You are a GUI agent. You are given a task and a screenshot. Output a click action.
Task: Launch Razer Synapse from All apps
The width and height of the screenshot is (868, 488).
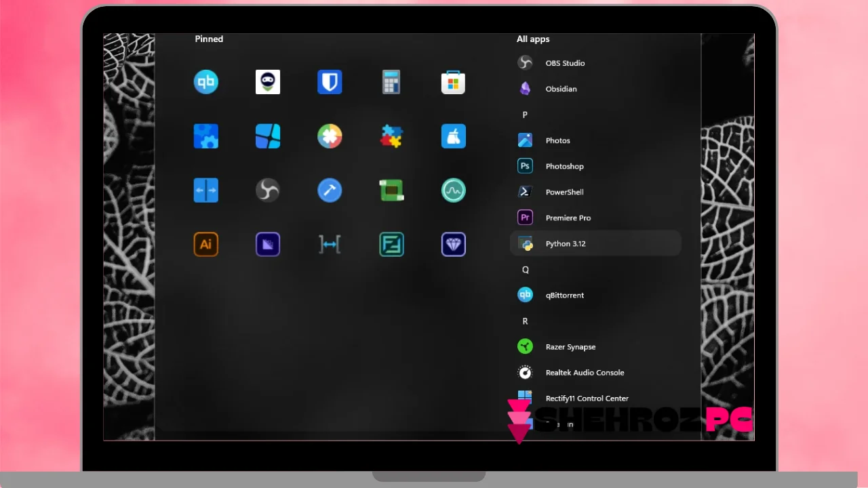coord(595,346)
